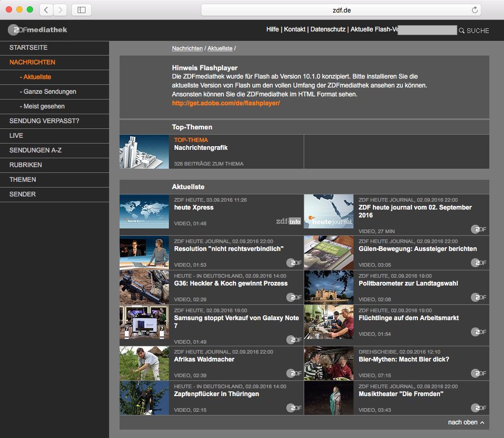
Task: Open STARTSEITE in the sidebar
Action: pos(55,48)
